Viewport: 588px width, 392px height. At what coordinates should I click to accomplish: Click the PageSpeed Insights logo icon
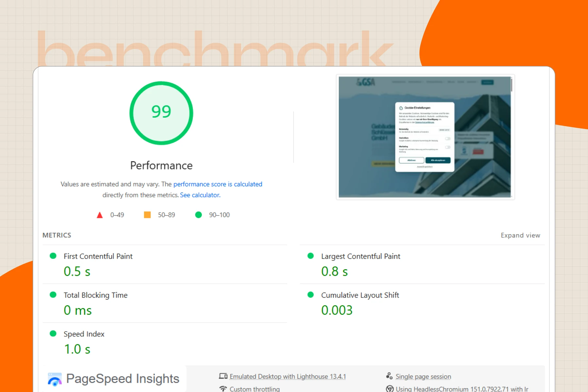coord(55,379)
